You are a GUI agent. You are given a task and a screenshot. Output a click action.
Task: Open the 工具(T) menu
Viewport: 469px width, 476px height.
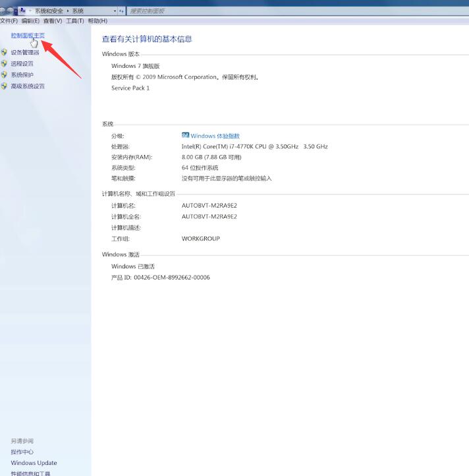75,21
